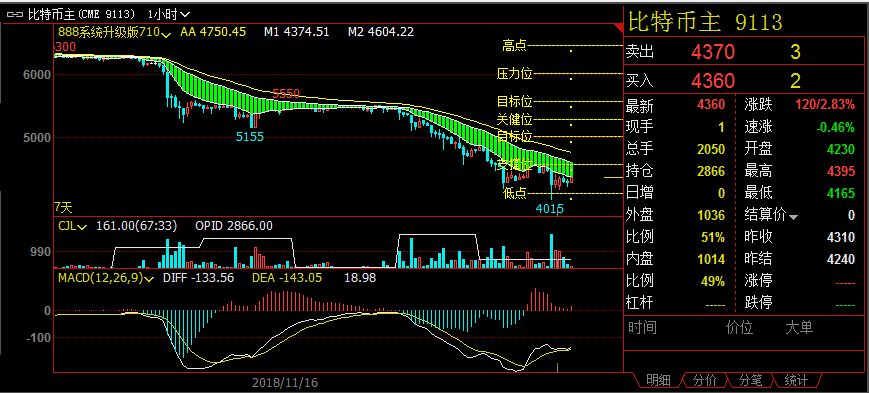Expand the 888系统升级版710 indicator dropdown
Screen dimensions: 869x393
[x=114, y=32]
